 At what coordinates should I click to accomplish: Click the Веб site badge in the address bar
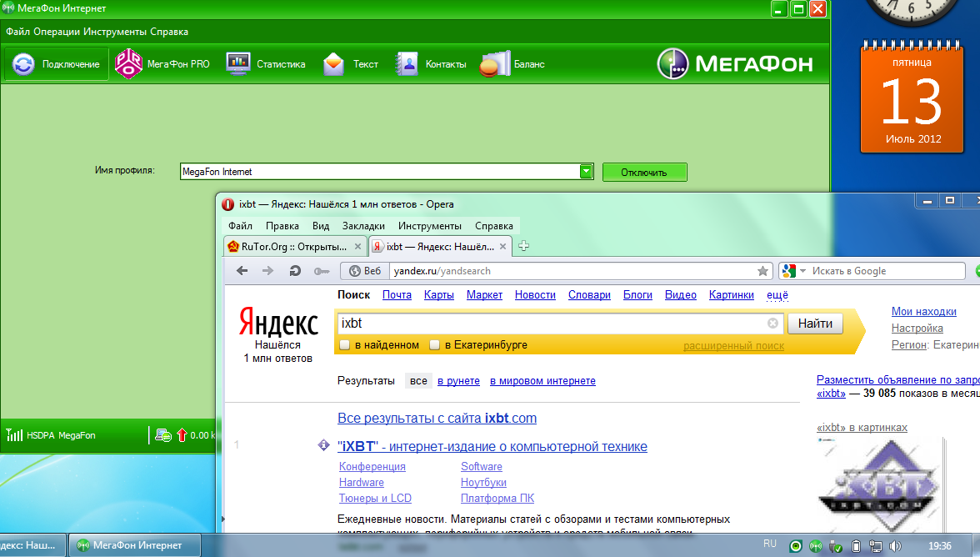pyautogui.click(x=365, y=271)
